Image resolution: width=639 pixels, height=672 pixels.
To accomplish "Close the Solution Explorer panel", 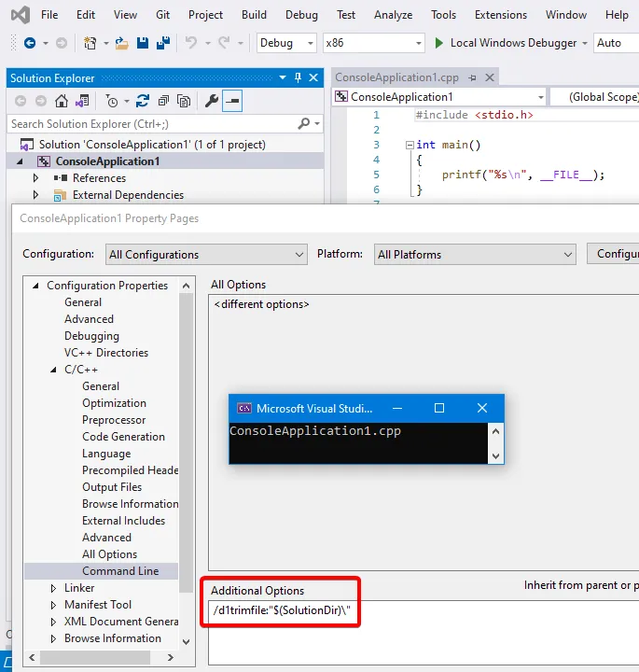I will pyautogui.click(x=313, y=78).
